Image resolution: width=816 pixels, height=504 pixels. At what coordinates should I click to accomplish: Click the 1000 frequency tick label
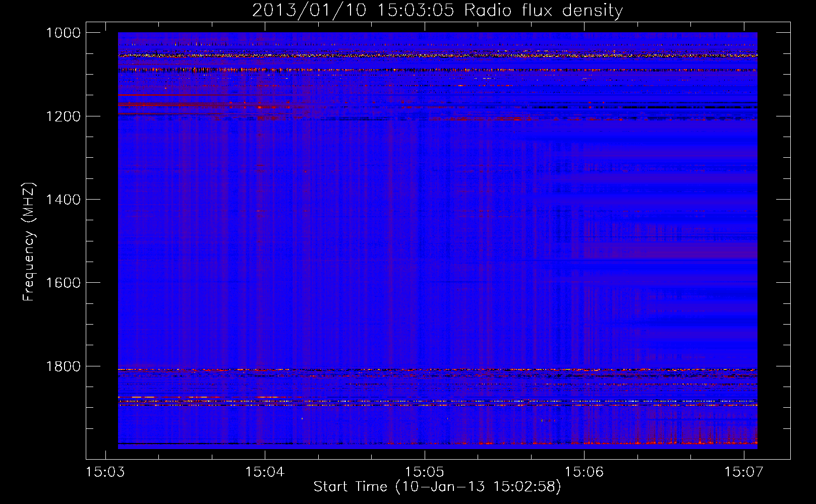[x=63, y=33]
